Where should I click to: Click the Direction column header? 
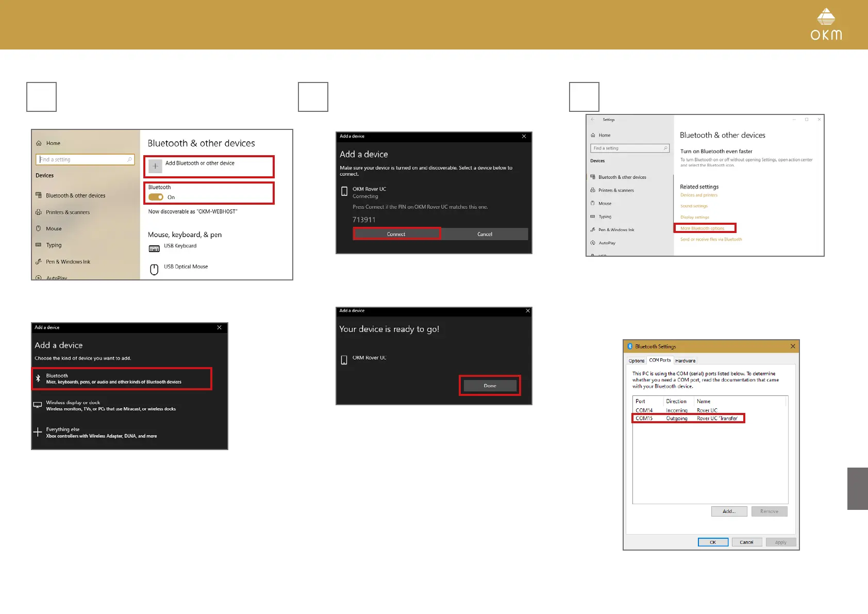tap(678, 401)
